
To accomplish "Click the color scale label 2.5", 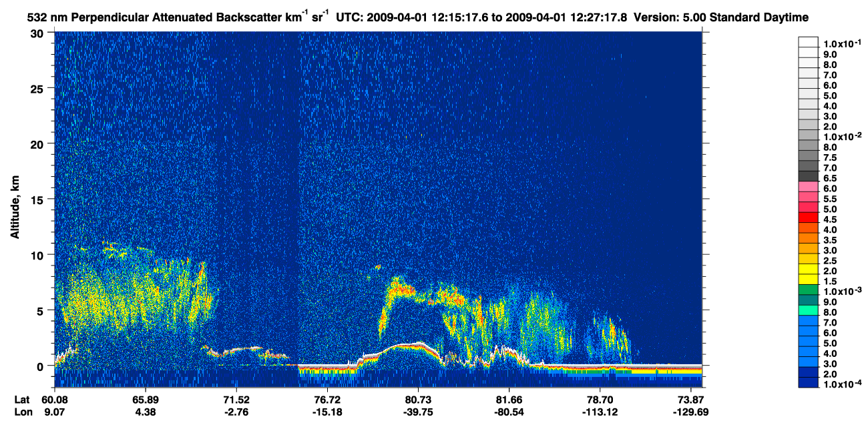I will coord(831,261).
